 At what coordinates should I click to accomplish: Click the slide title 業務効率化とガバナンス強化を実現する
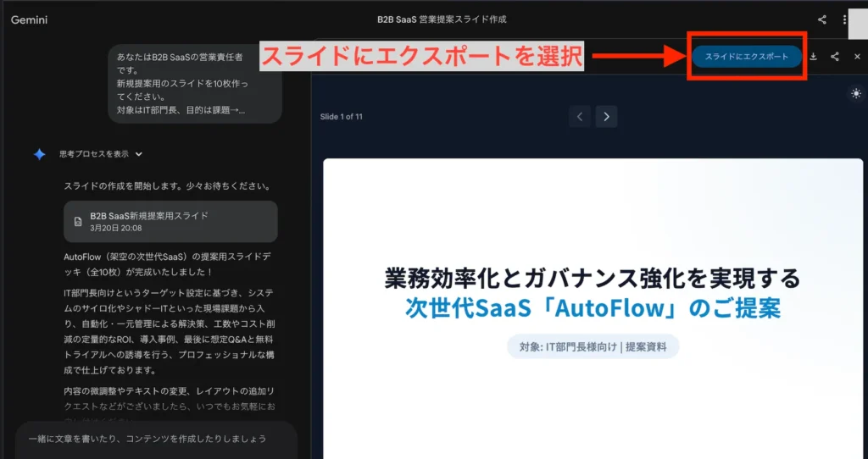tap(592, 278)
